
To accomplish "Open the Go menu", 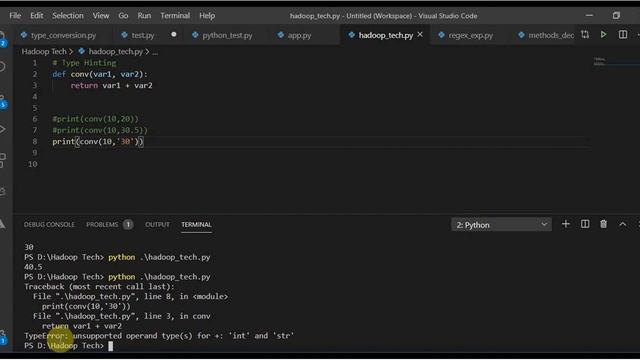I will pyautogui.click(x=123, y=16).
